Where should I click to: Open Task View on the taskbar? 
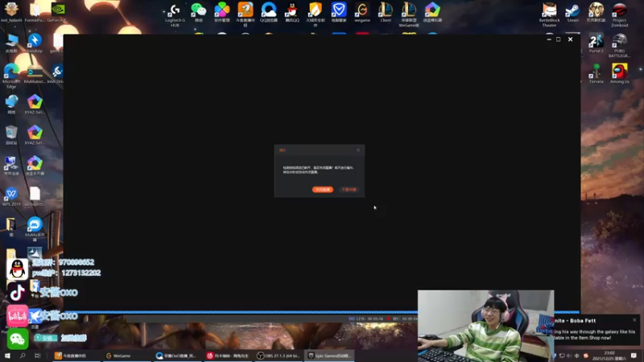[37, 356]
